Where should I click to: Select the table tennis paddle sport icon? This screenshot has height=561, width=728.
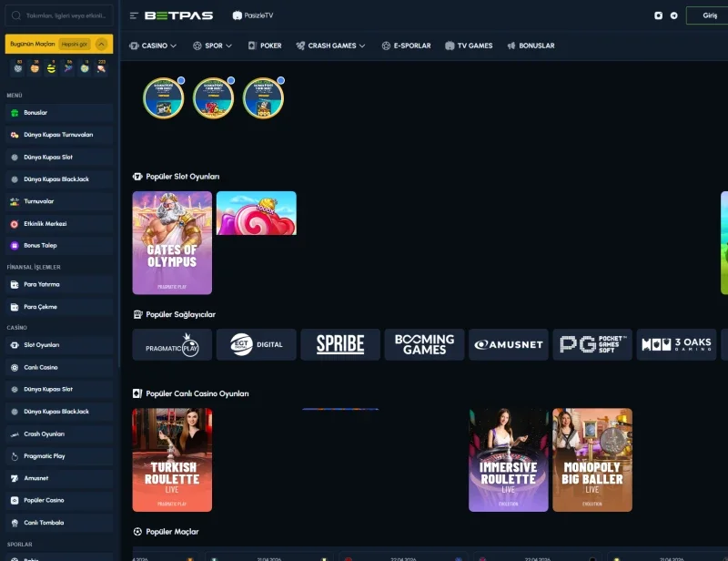(101, 68)
